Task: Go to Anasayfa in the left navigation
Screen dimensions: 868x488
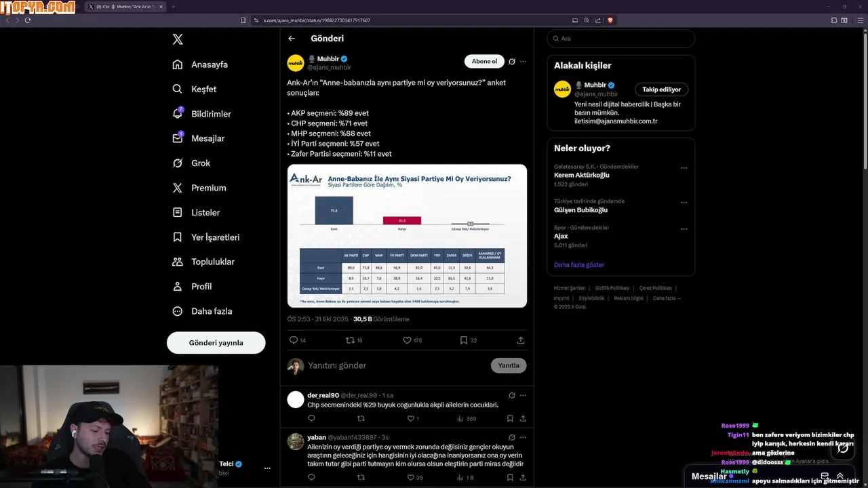Action: pos(200,64)
